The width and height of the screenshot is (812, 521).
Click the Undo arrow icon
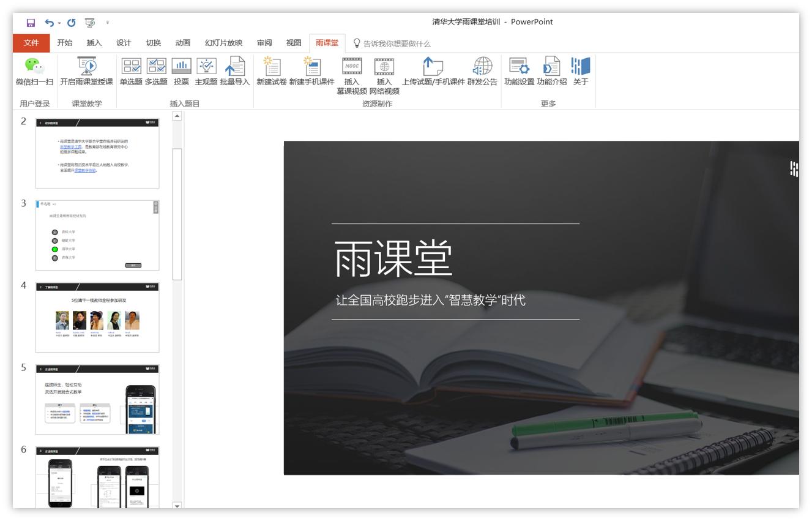click(x=49, y=23)
